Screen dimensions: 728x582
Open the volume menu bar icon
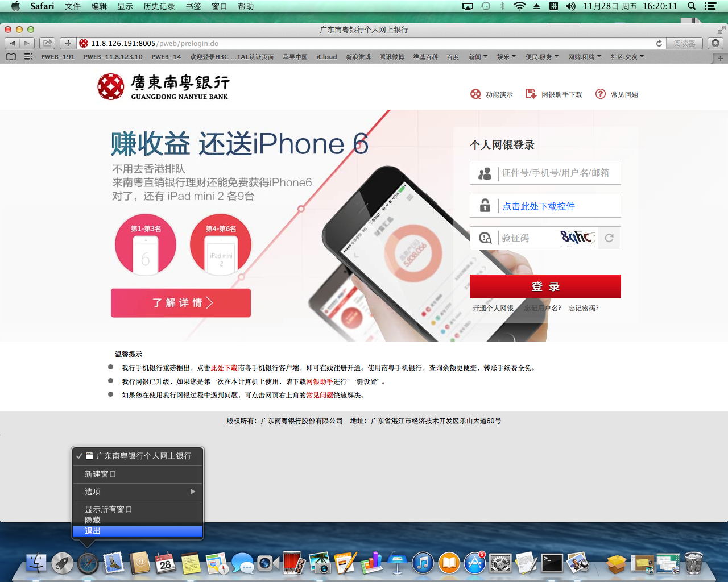[x=570, y=6]
